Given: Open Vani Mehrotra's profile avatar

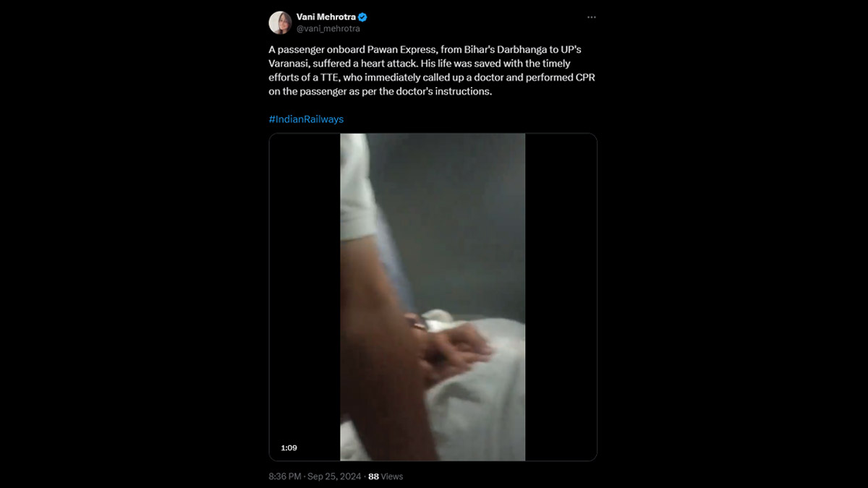Looking at the screenshot, I should (280, 22).
